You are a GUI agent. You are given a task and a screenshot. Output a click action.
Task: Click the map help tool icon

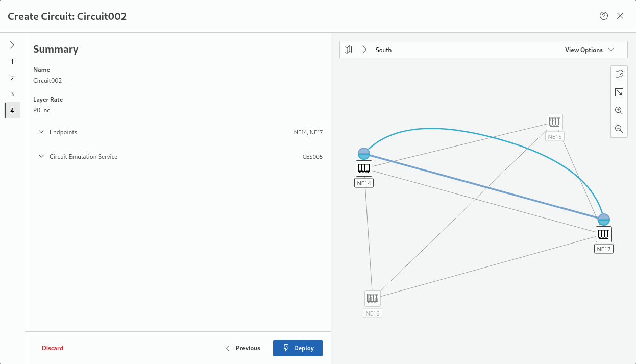(619, 75)
